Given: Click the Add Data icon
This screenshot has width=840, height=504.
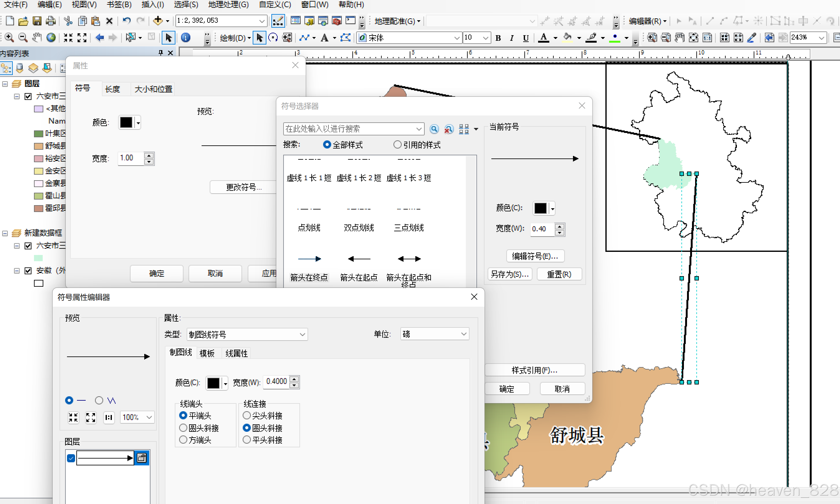Looking at the screenshot, I should [x=158, y=21].
